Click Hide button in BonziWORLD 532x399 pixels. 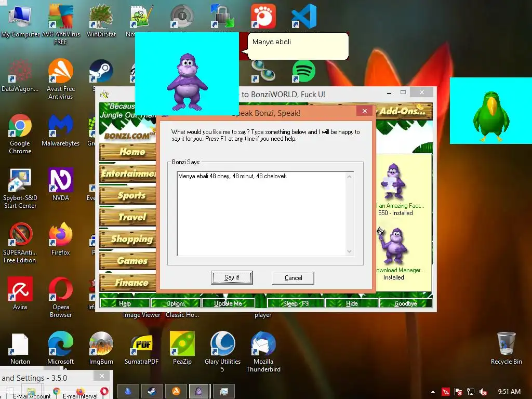(x=352, y=303)
